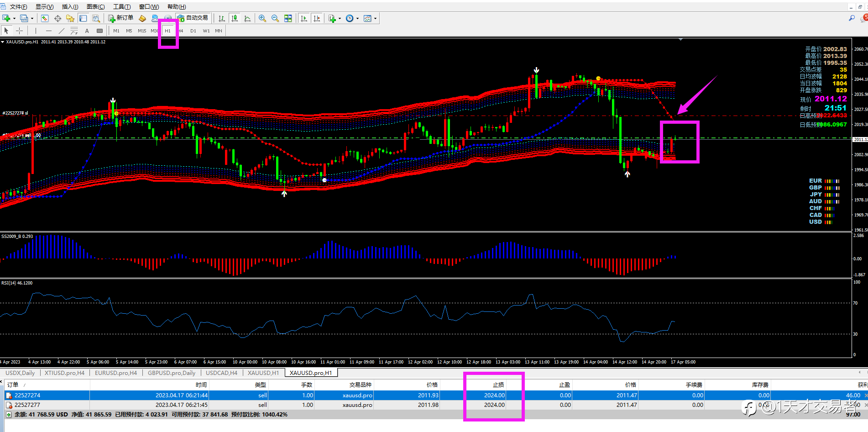The height and width of the screenshot is (432, 868).
Task: Click 新订单 to place a new order
Action: (x=121, y=18)
